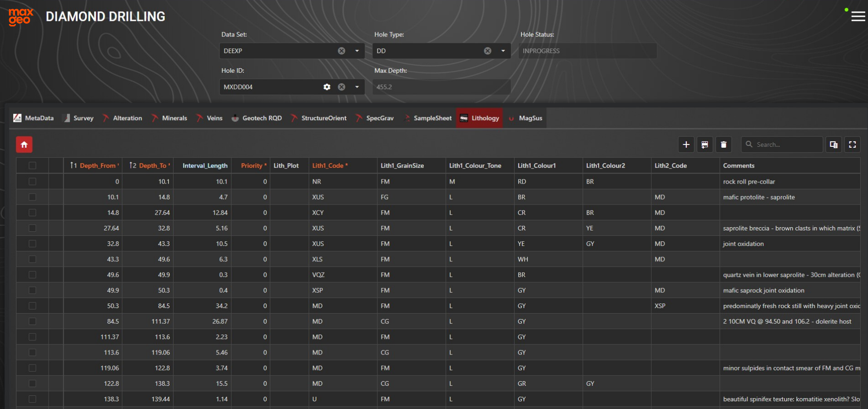Click the red home button
The width and height of the screenshot is (868, 409).
tap(24, 145)
